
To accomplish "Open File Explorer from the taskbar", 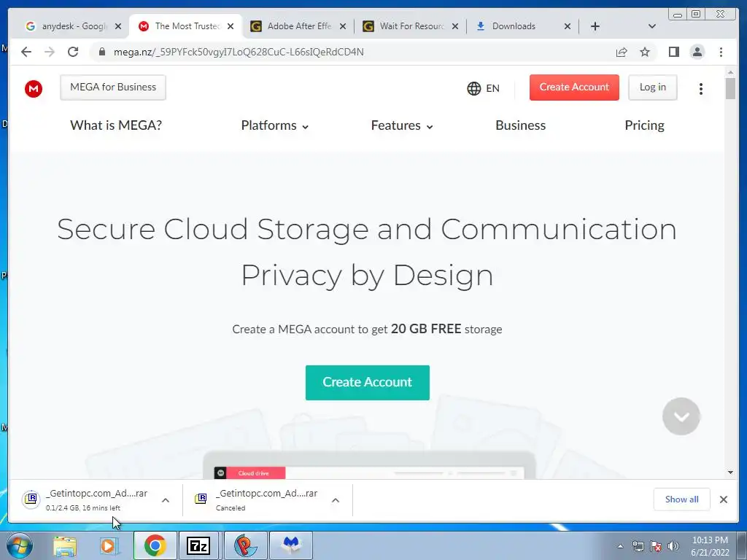I will pyautogui.click(x=65, y=545).
